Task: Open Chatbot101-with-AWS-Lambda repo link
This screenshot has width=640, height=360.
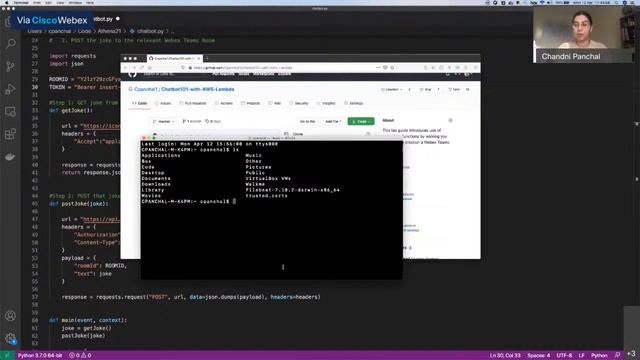Action: tap(198, 89)
